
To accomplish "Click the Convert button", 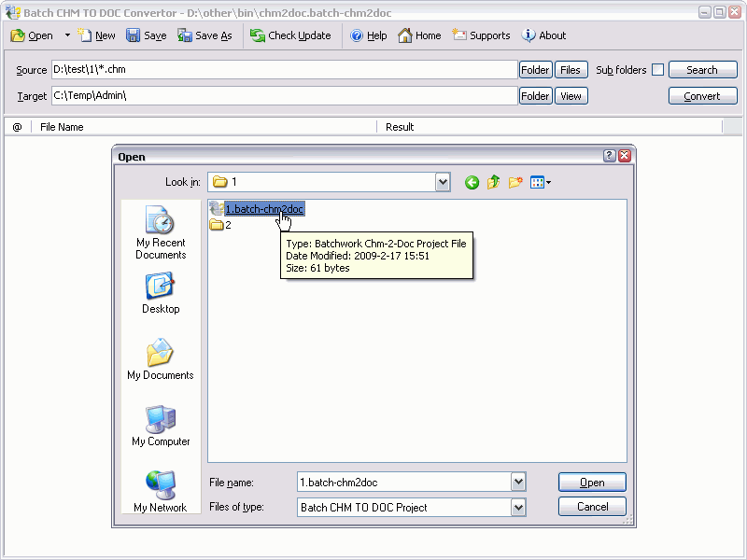I will click(x=703, y=96).
